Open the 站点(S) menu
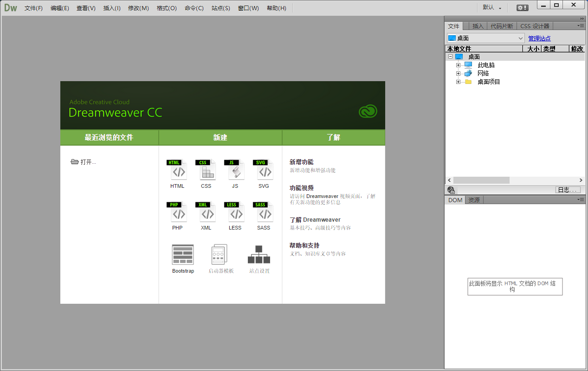Screen dimensions: 588x371 (x=220, y=8)
